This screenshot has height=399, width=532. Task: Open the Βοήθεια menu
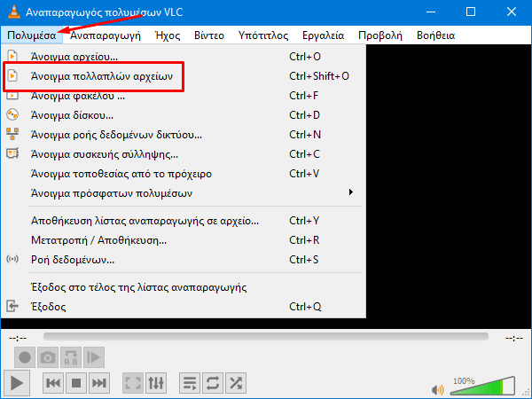435,35
